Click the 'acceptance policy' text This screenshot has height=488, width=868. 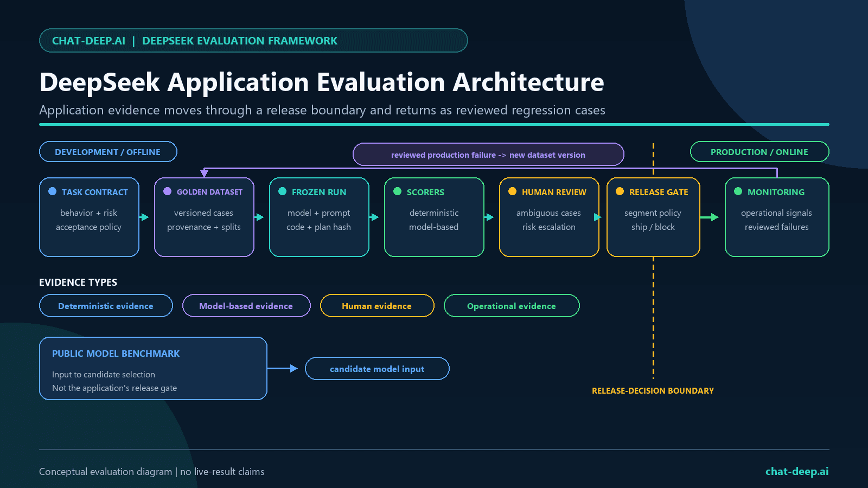[x=88, y=227]
